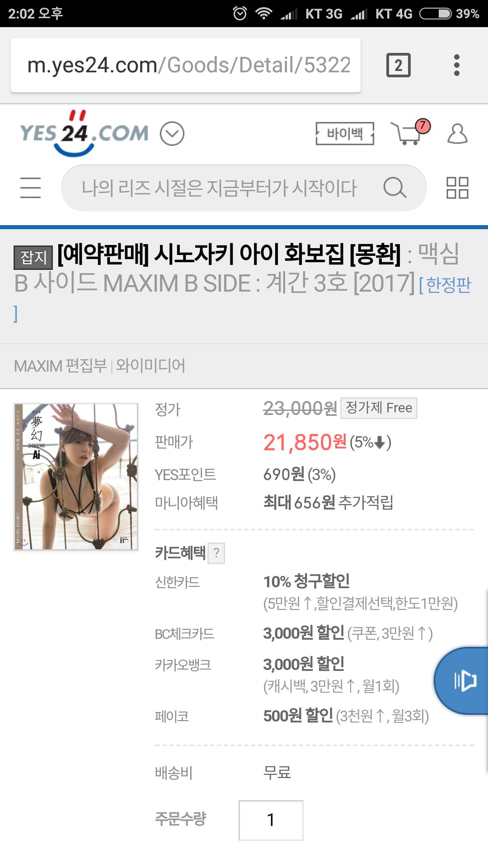Tap the search magnifier icon

(394, 187)
